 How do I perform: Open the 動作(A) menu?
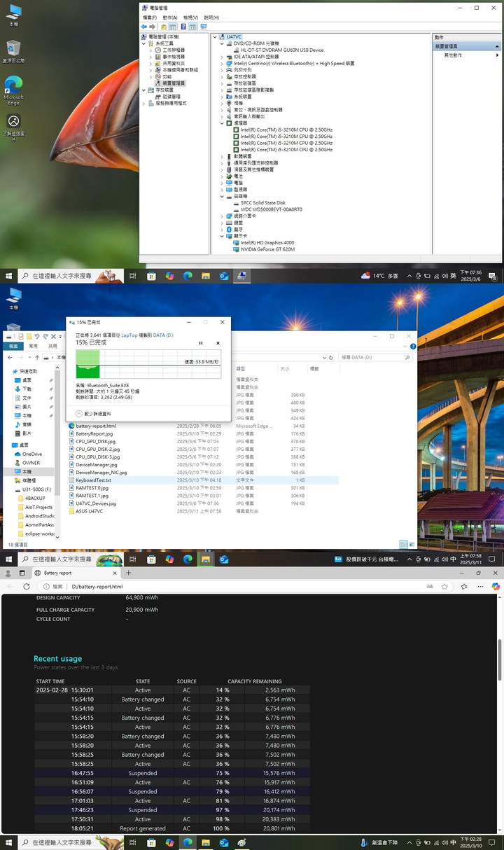(170, 18)
